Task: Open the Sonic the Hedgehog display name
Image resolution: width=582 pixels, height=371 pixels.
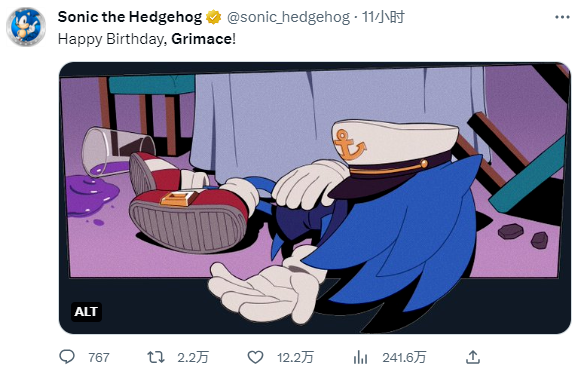Action: coord(130,17)
